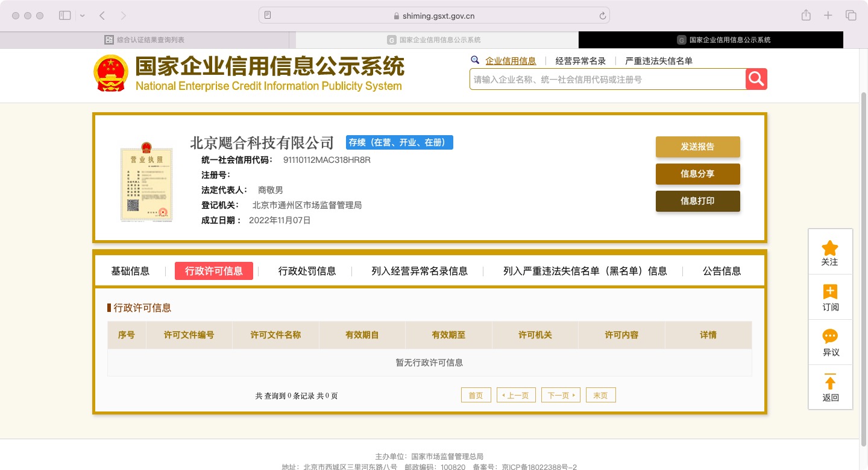Screen dimensions: 868x470
Task: Open a new tab with the plus icon
Action: (828, 16)
